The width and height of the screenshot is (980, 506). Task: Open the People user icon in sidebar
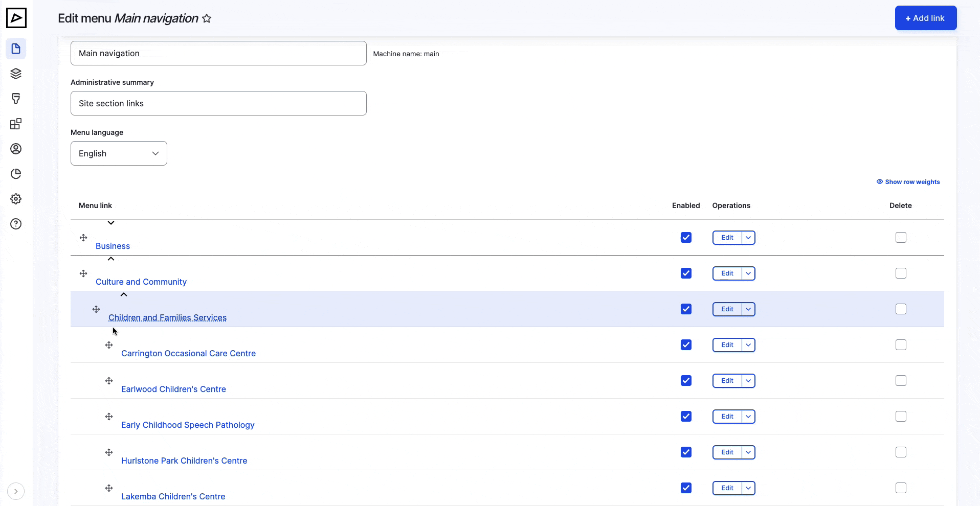(x=16, y=149)
